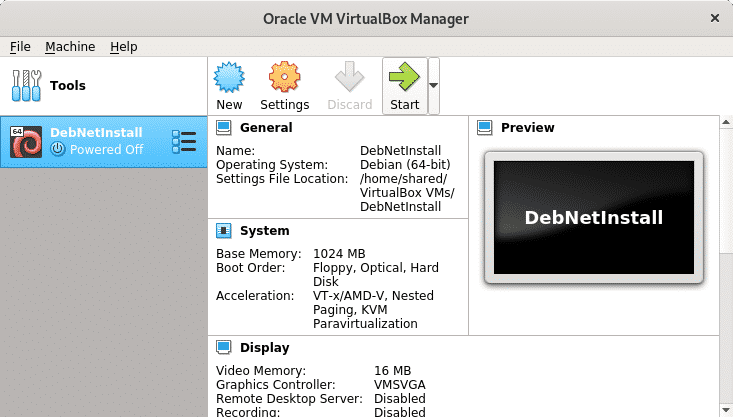Click the settings file location path value

tap(407, 193)
